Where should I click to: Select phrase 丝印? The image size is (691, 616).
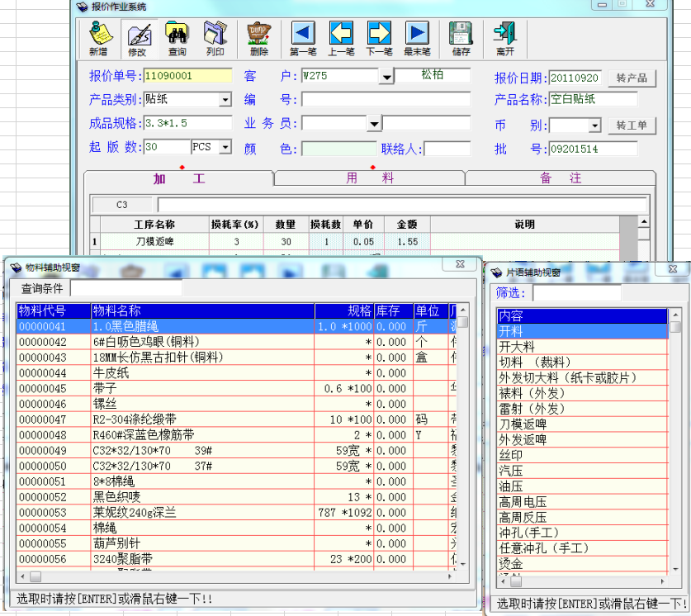pos(583,455)
